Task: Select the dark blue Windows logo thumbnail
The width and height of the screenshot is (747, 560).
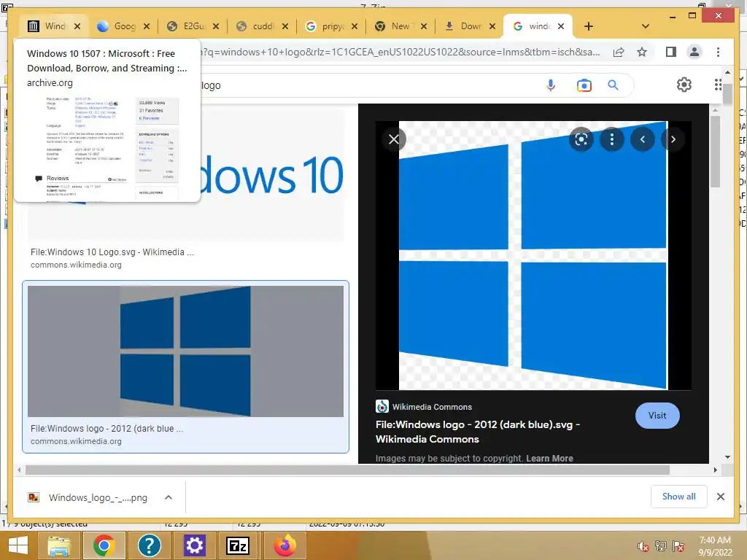Action: coord(185,351)
